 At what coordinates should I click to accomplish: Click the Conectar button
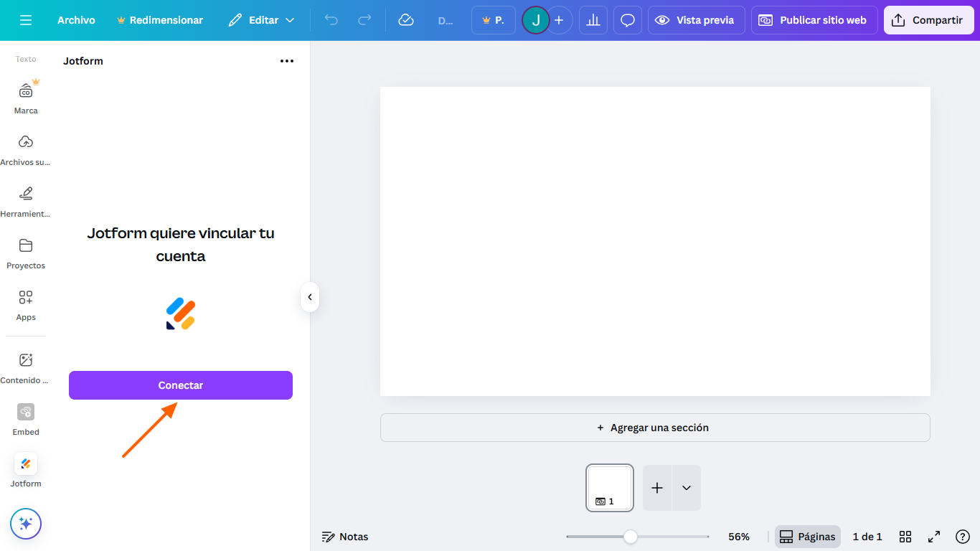[181, 385]
